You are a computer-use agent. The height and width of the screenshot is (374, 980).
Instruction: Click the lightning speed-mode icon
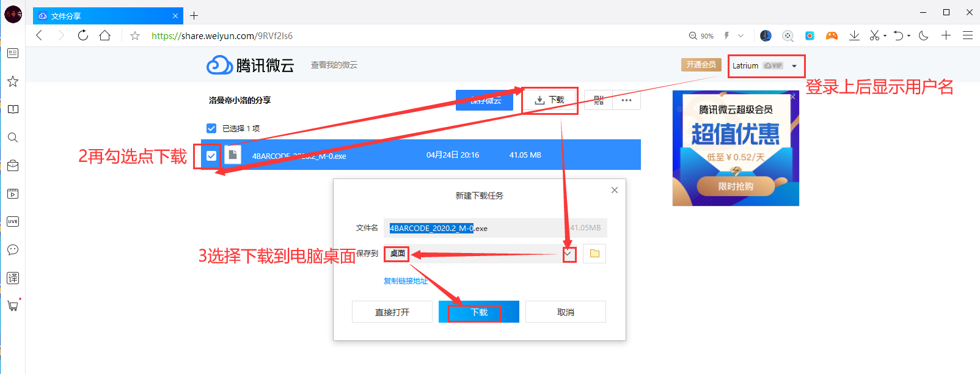click(726, 35)
